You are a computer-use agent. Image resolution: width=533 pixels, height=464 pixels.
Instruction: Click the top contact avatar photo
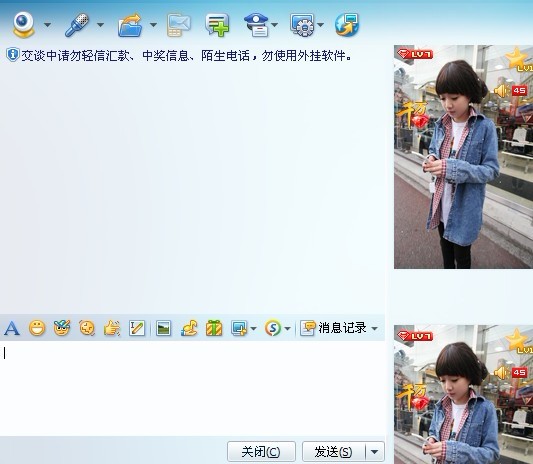click(x=463, y=157)
